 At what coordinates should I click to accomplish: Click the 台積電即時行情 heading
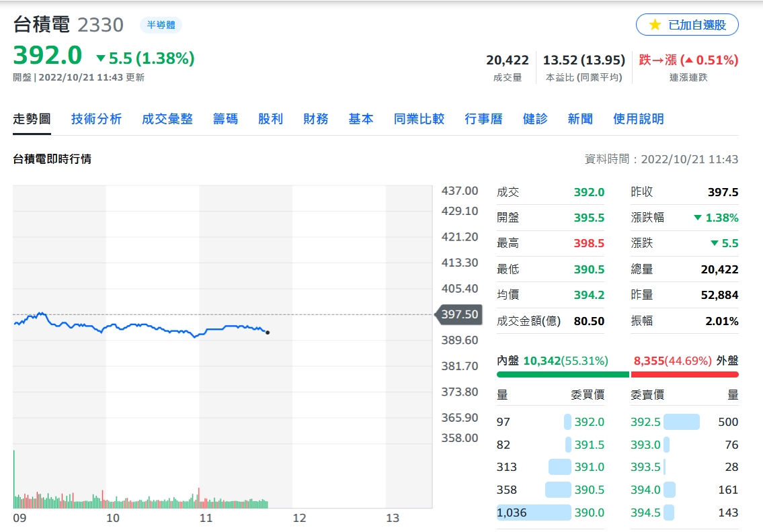(x=52, y=159)
